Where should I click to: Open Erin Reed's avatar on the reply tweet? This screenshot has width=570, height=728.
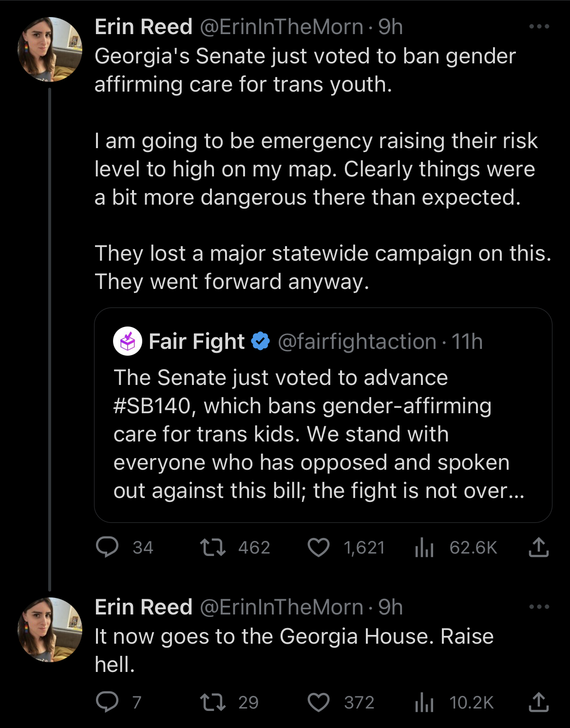coord(50,630)
